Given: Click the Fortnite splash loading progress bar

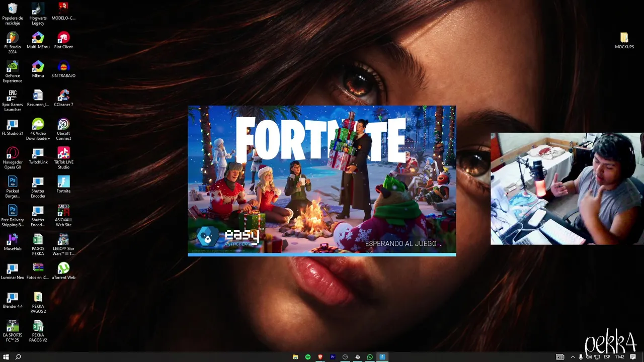Looking at the screenshot, I should 322,254.
